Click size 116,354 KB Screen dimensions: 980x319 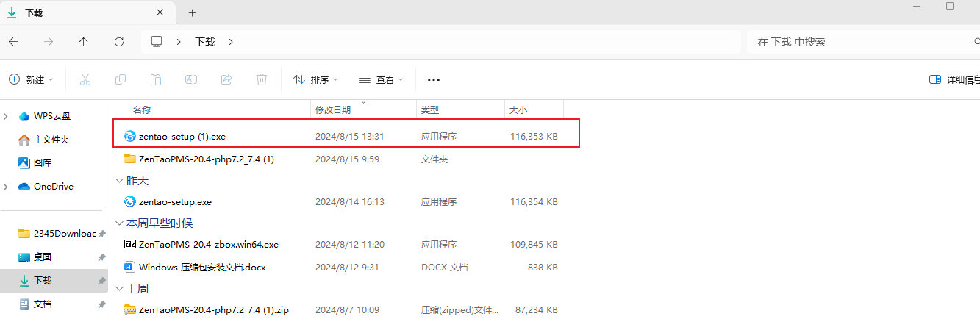(534, 201)
